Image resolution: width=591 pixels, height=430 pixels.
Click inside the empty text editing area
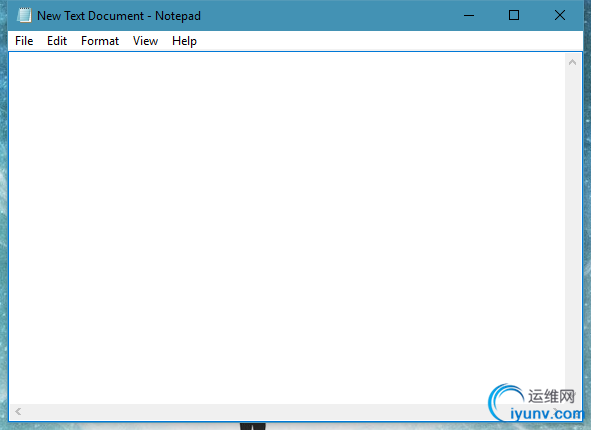286,228
